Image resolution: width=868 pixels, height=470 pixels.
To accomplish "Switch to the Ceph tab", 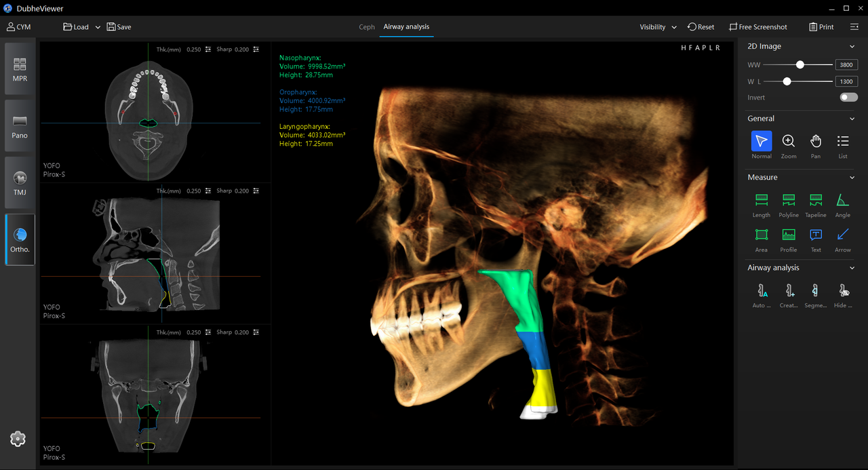I will tap(367, 27).
